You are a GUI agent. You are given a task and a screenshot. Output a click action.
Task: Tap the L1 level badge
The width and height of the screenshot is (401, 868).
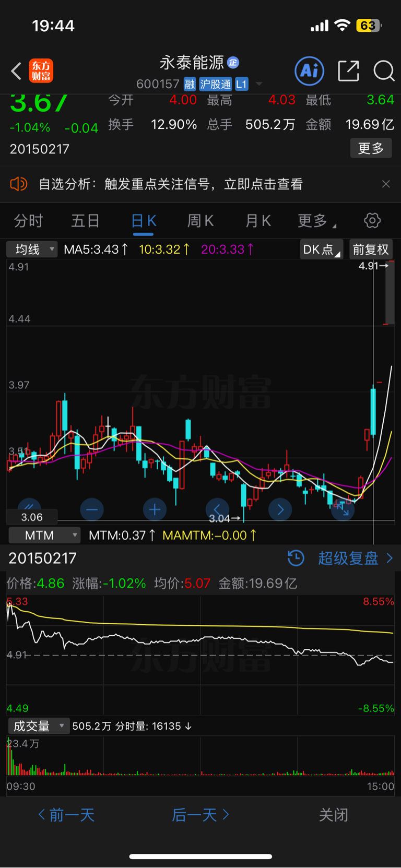click(241, 84)
